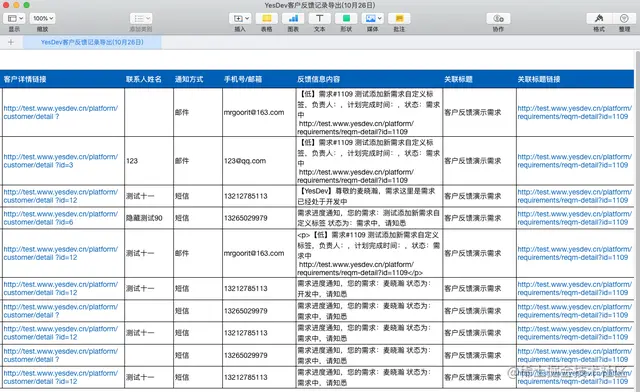Select the feedback cell ending 开发中，请知悉
The width and height of the screenshot is (640, 392).
tap(369, 289)
